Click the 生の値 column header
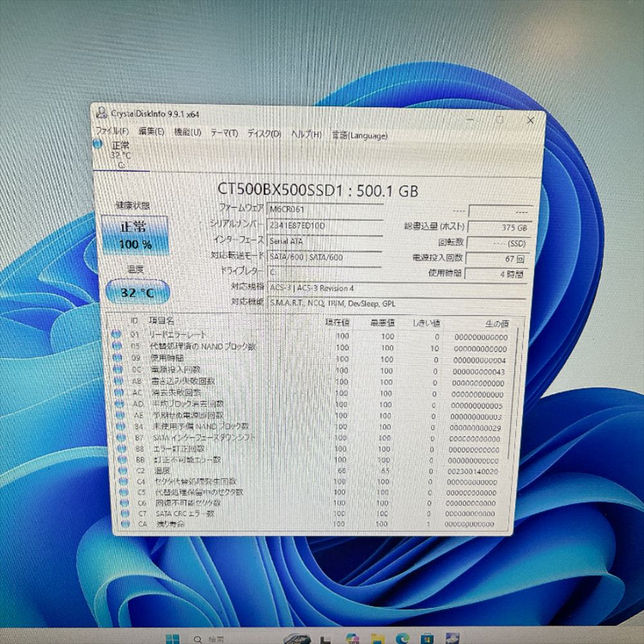This screenshot has height=644, width=644. point(497,324)
